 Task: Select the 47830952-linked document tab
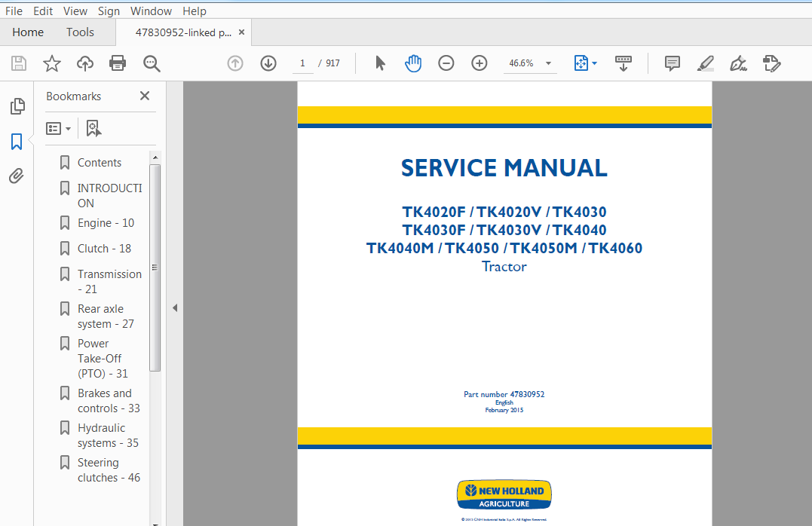coord(183,32)
